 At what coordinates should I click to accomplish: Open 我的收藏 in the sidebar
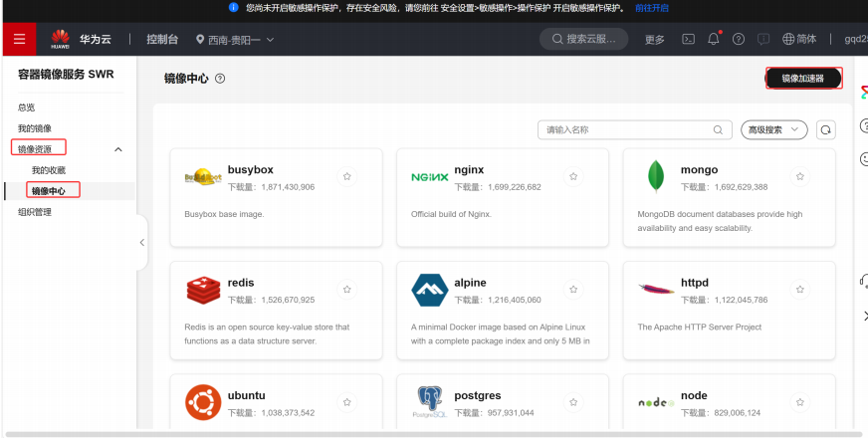49,170
